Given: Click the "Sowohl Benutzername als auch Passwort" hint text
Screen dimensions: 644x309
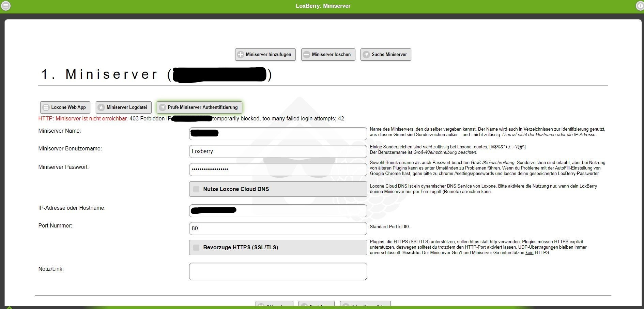Looking at the screenshot, I should point(488,168).
